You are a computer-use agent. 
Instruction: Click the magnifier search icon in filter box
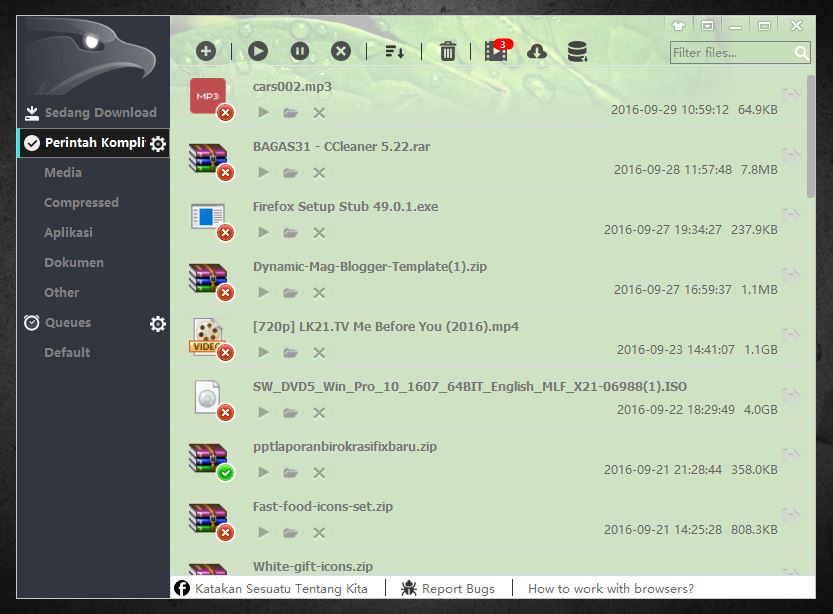pyautogui.click(x=801, y=53)
